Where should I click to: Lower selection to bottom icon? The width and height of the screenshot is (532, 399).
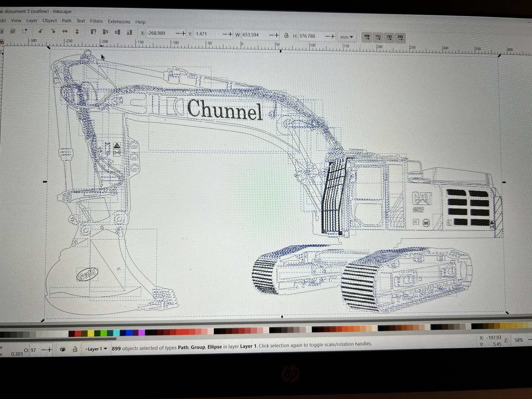point(129,32)
